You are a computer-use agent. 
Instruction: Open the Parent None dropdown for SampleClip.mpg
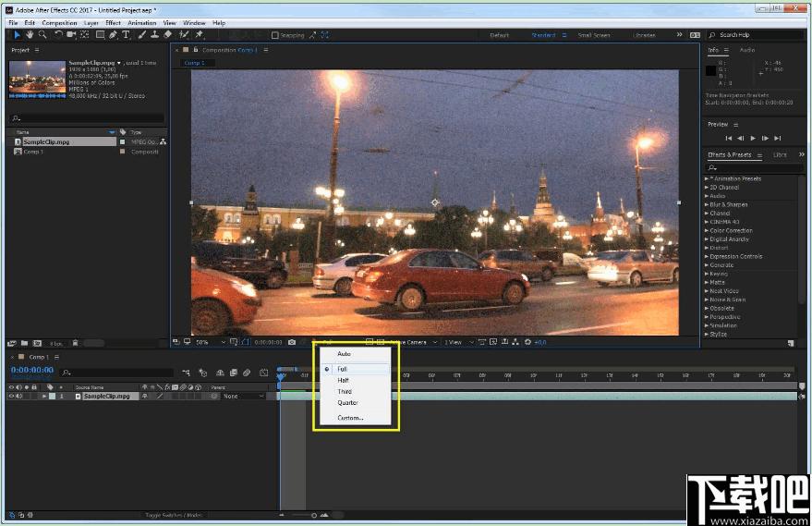(x=243, y=397)
